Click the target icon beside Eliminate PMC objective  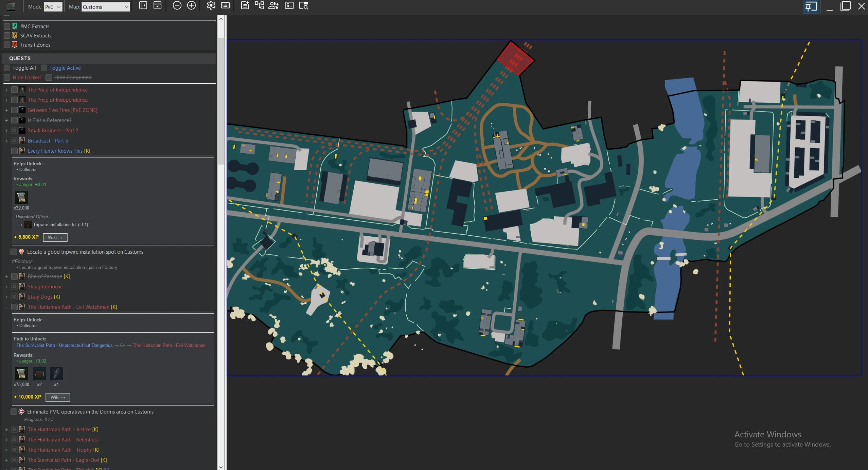(21, 412)
